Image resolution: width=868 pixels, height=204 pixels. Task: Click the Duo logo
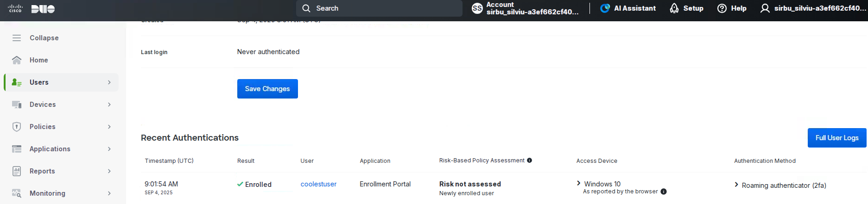click(x=43, y=9)
